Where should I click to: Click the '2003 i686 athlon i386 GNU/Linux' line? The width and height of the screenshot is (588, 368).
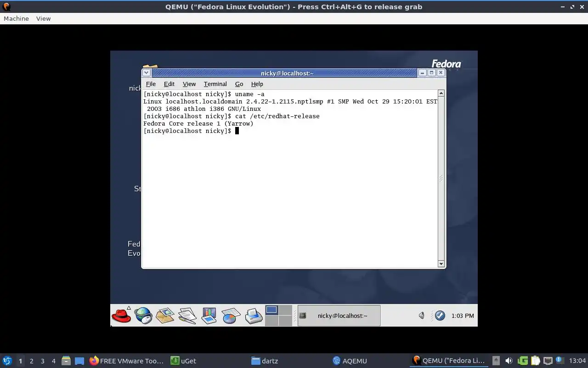click(x=204, y=109)
